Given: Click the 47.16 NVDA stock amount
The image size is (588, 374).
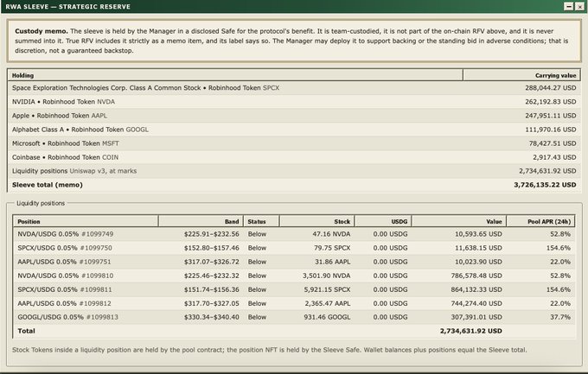Looking at the screenshot, I should [331, 234].
